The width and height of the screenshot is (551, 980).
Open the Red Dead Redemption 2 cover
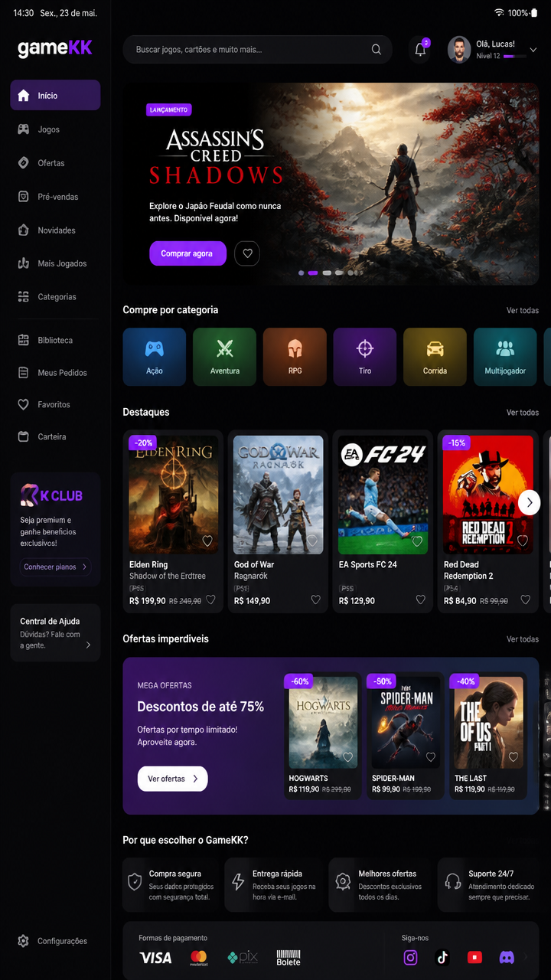click(488, 495)
